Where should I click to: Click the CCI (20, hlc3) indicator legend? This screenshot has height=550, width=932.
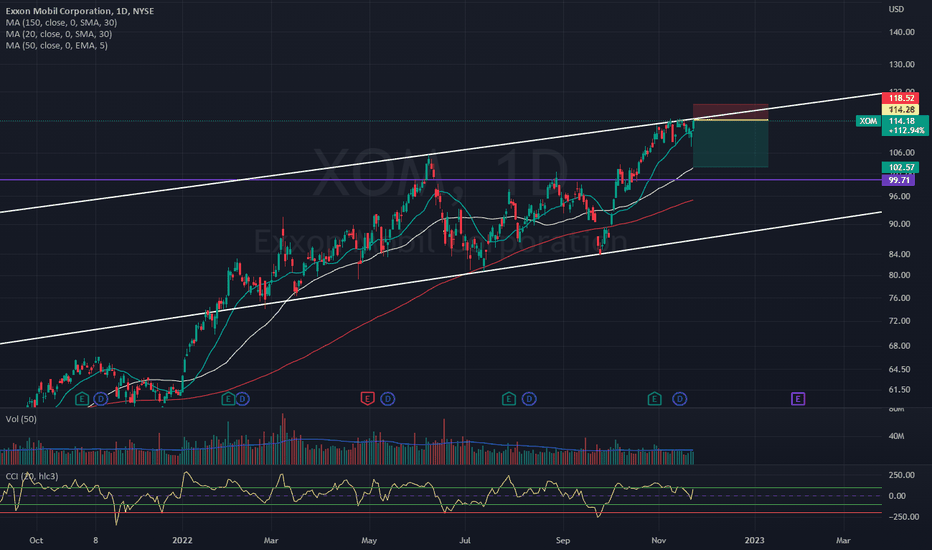32,476
